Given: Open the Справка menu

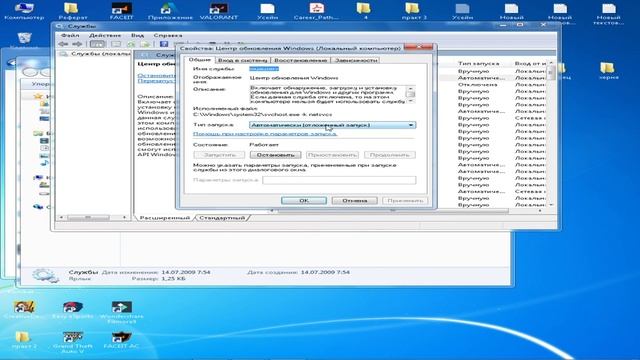Looking at the screenshot, I should point(168,36).
